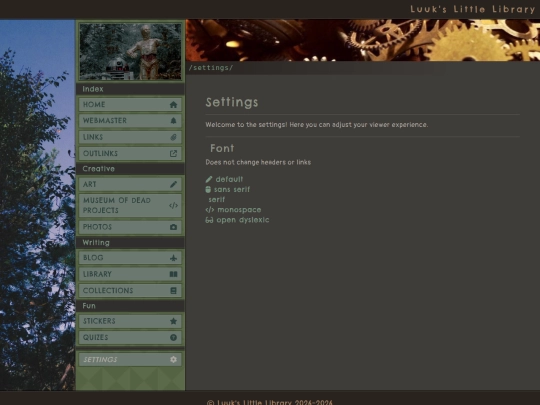Click the Font section heading

[x=222, y=148]
